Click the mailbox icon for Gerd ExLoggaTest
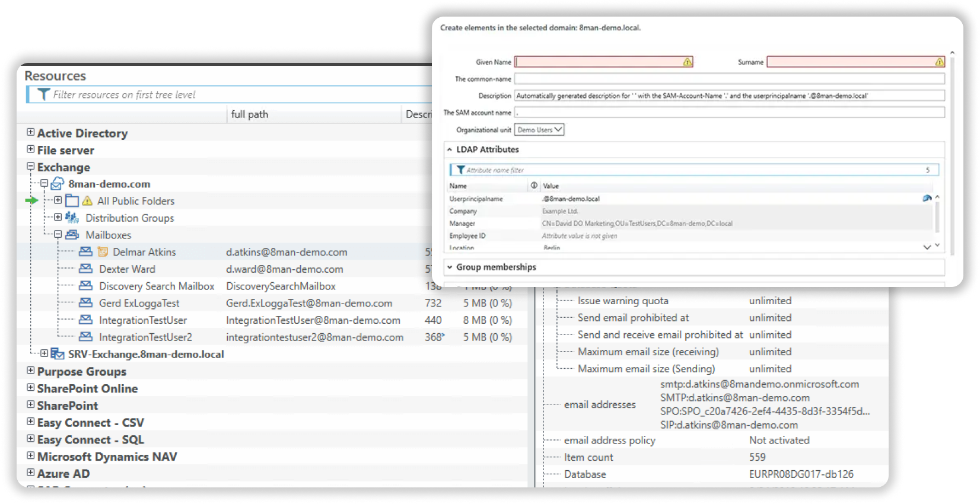980x504 pixels. [x=85, y=302]
